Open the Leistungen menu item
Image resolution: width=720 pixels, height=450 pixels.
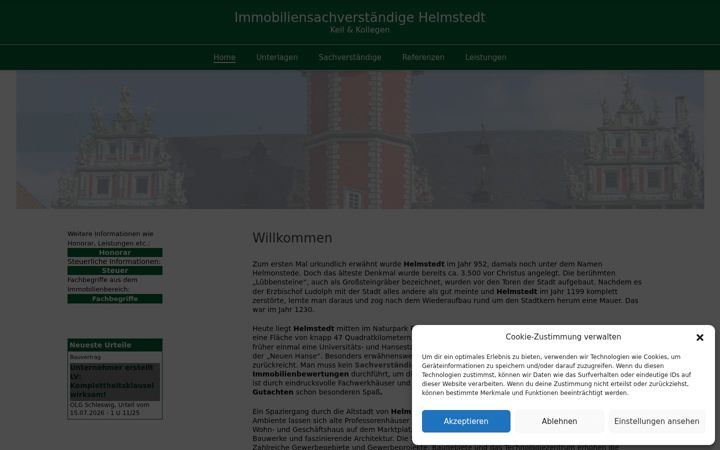click(x=485, y=57)
